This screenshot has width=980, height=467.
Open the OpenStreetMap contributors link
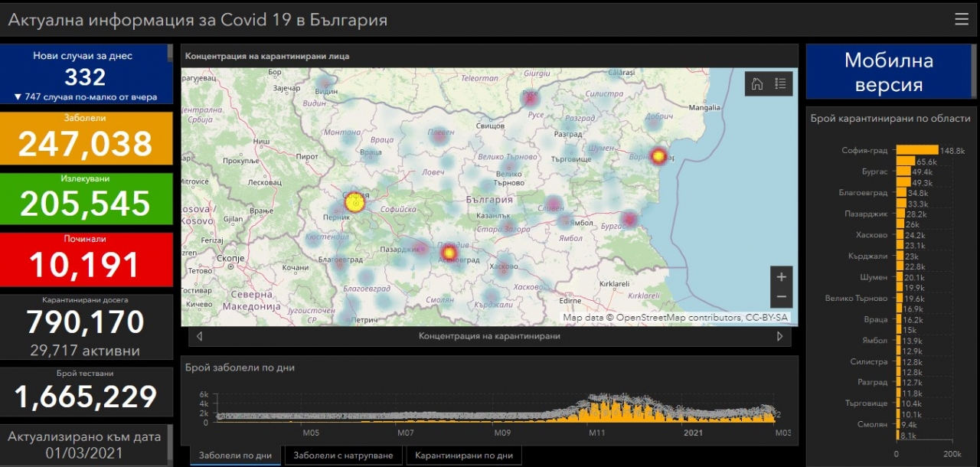coord(678,317)
